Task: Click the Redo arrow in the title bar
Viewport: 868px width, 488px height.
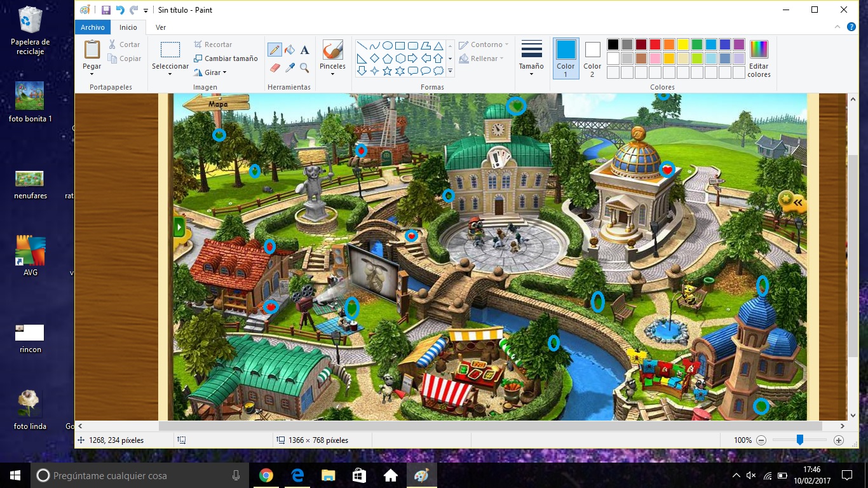Action: [133, 10]
